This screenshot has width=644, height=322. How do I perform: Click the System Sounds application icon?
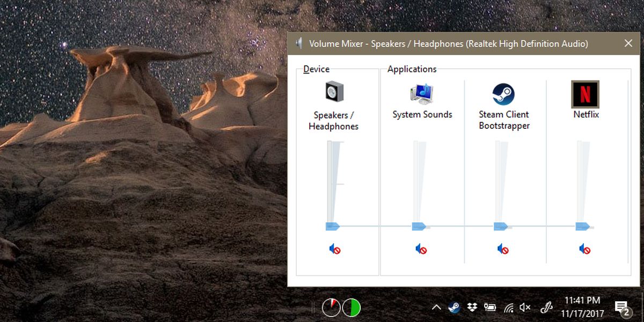click(x=422, y=94)
